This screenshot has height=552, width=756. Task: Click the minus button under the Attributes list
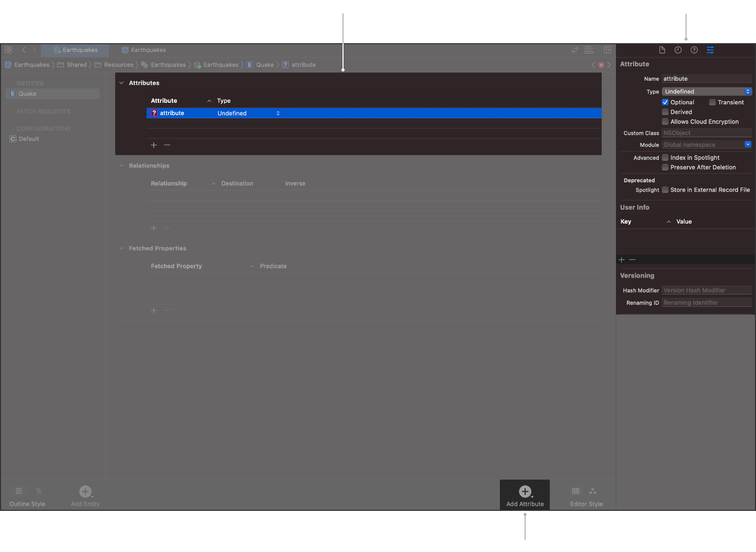(x=167, y=145)
